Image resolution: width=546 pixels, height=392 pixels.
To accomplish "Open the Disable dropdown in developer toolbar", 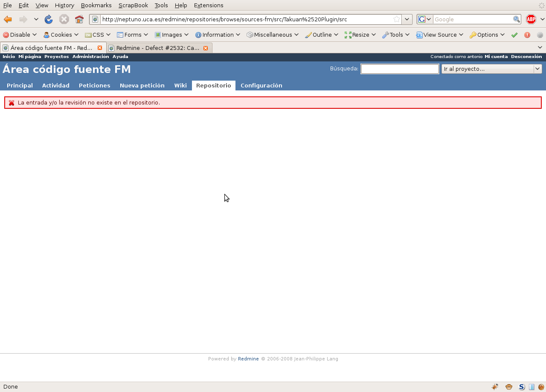I will tap(20, 35).
